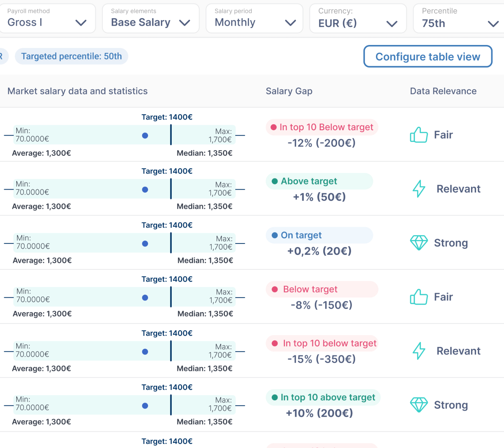Click the Relevant label in the -15% row

click(458, 351)
